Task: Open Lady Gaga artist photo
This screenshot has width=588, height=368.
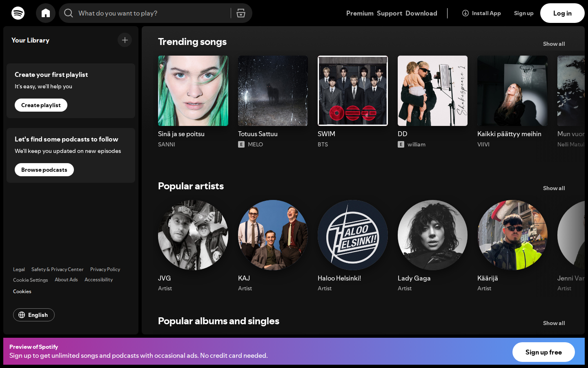Action: [x=432, y=235]
